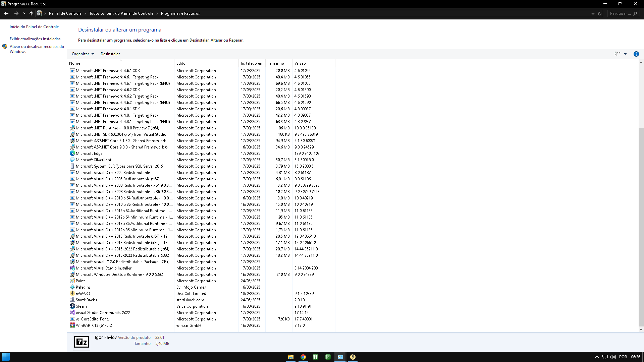Select Microsoft .NET SDK 9.0.304 row

click(201, 134)
